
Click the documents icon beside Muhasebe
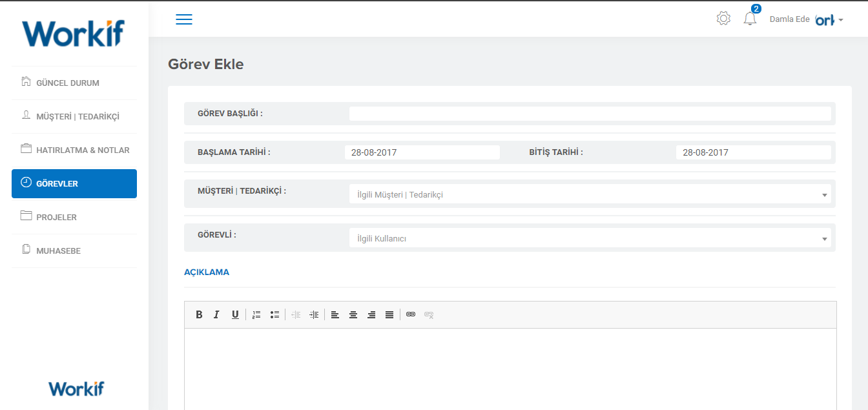[26, 249]
